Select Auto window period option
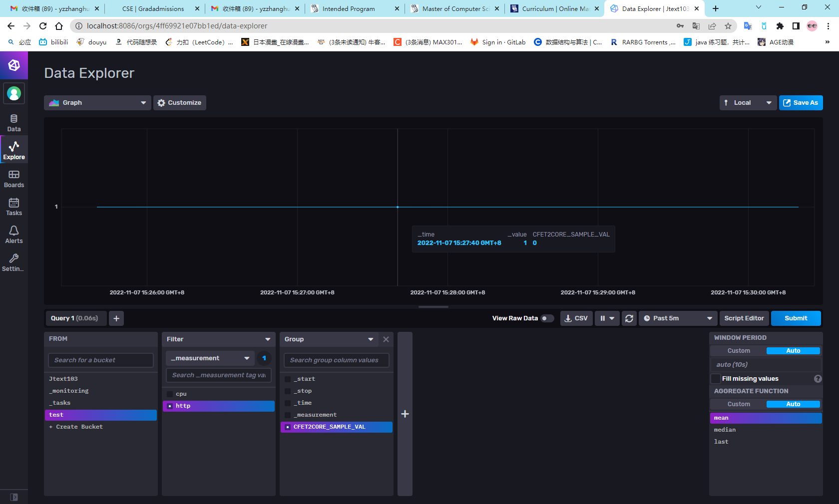The image size is (839, 504). (793, 351)
